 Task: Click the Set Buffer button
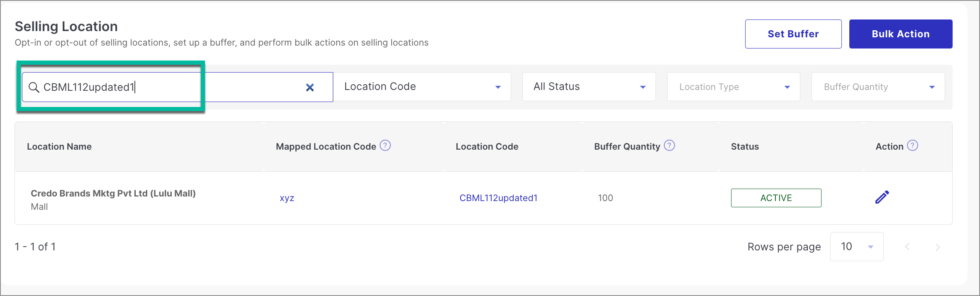[793, 34]
